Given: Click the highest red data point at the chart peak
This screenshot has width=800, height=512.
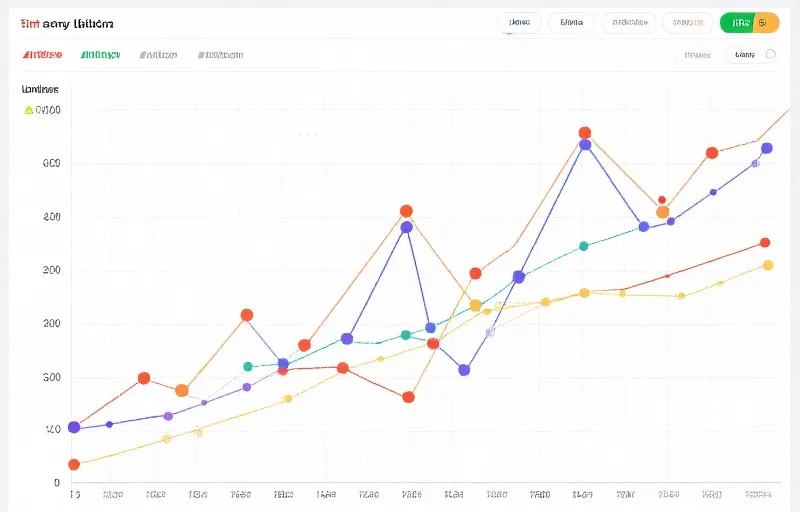Looking at the screenshot, I should pos(585,133).
